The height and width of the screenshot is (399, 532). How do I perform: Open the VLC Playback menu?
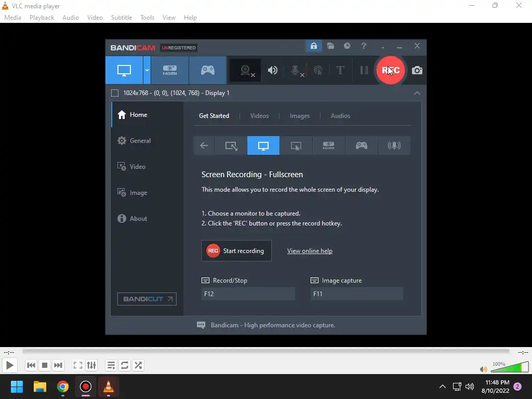coord(42,17)
